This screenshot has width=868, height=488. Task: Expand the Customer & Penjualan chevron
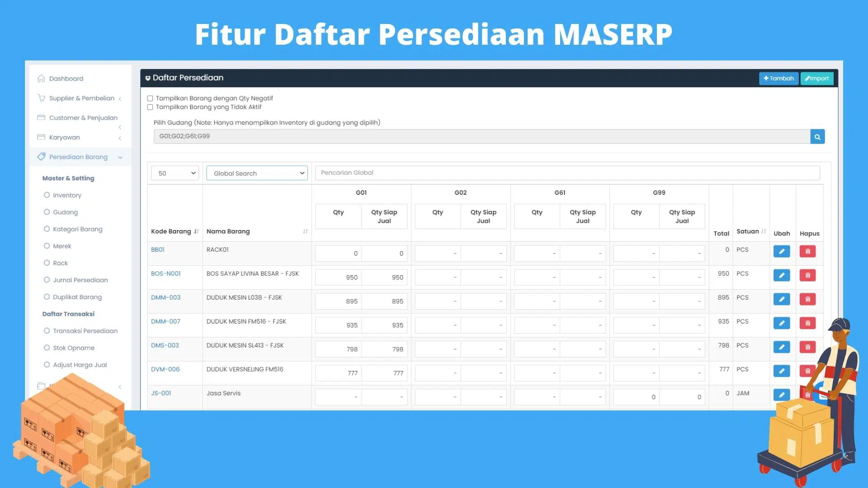120,127
